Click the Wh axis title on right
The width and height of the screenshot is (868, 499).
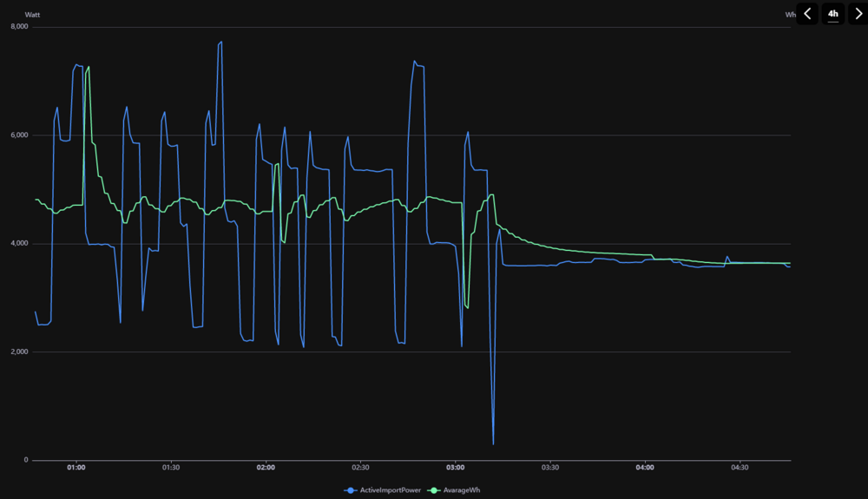pyautogui.click(x=790, y=15)
